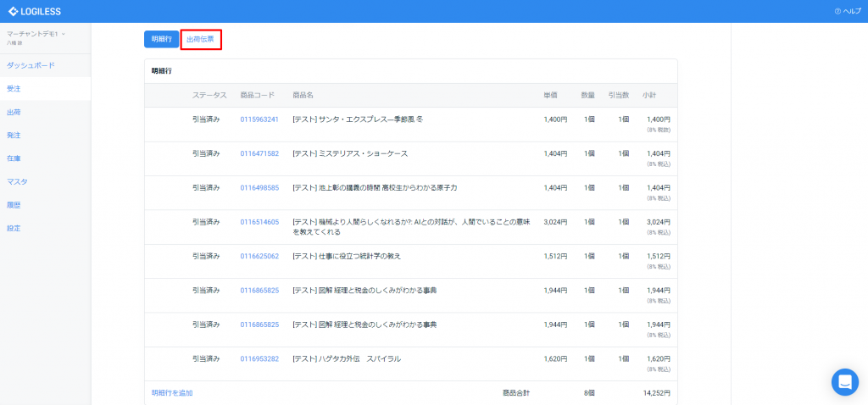
Task: Click the 1,512円 subtotal value
Action: [x=658, y=256]
